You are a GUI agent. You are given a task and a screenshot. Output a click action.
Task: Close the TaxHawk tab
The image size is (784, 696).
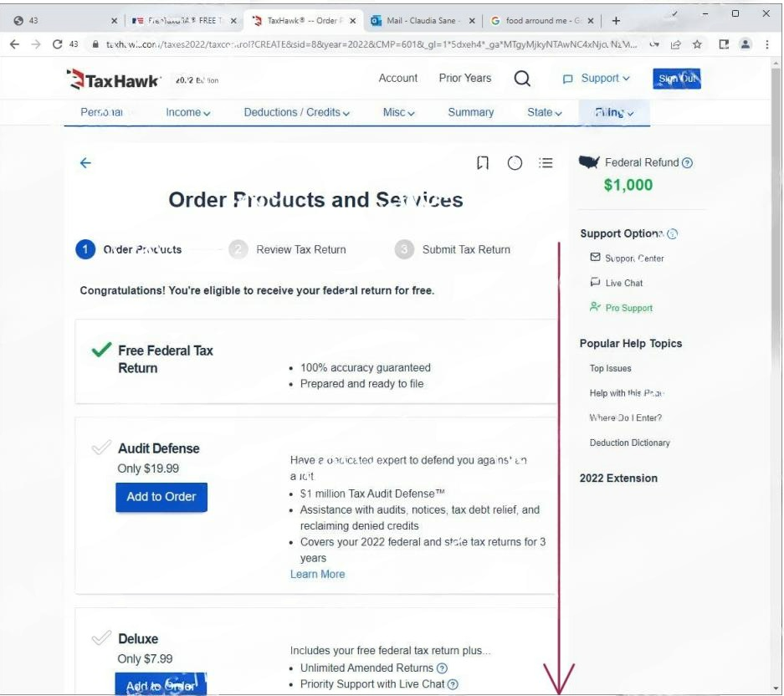[353, 21]
